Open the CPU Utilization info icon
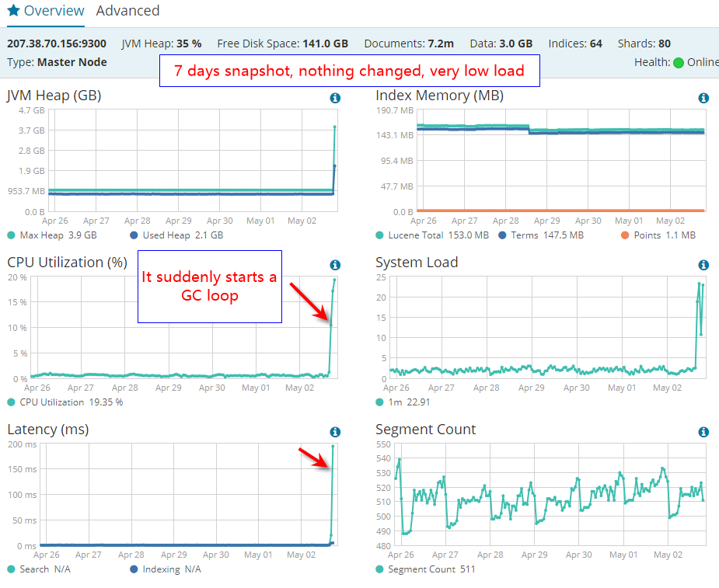Screen dimensions: 719x588 point(335,265)
